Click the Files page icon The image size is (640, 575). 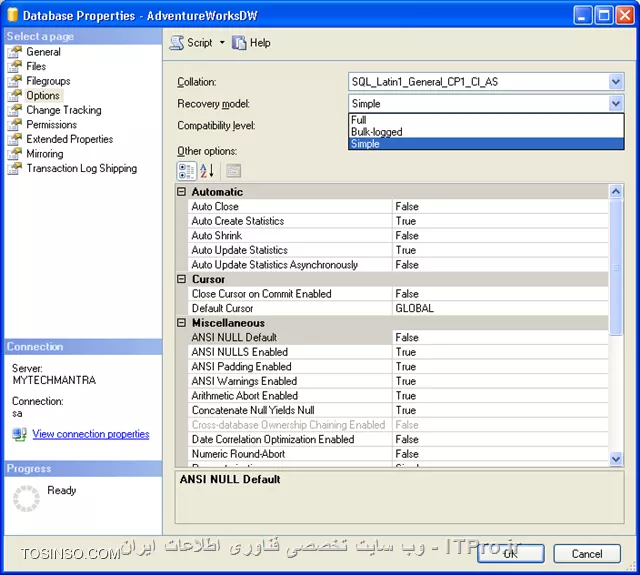(x=15, y=66)
